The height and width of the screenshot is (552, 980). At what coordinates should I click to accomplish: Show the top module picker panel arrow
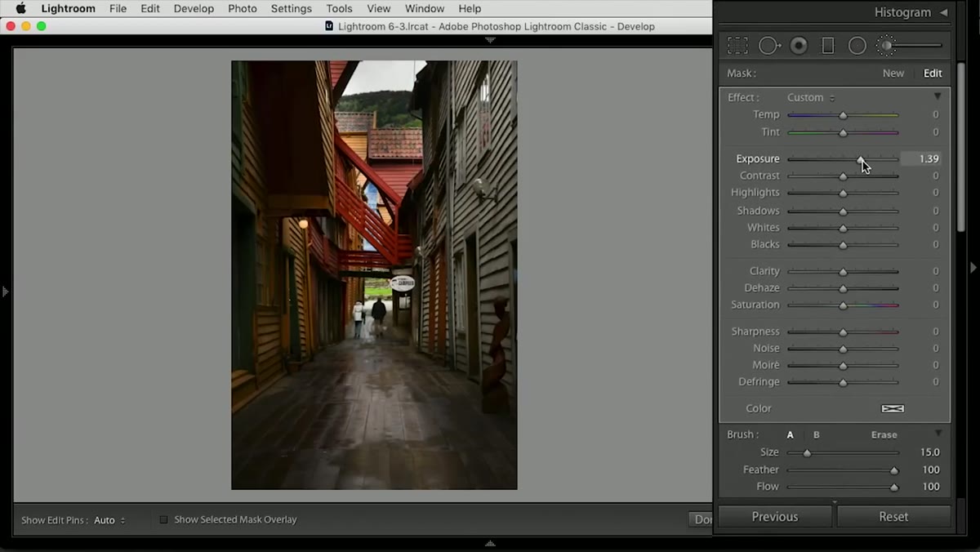coord(490,39)
